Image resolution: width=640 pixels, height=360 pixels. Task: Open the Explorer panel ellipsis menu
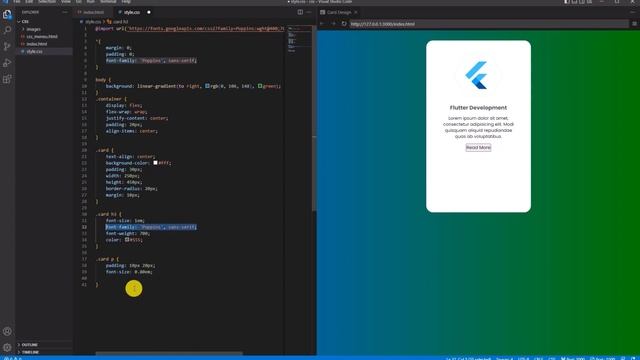(x=64, y=12)
